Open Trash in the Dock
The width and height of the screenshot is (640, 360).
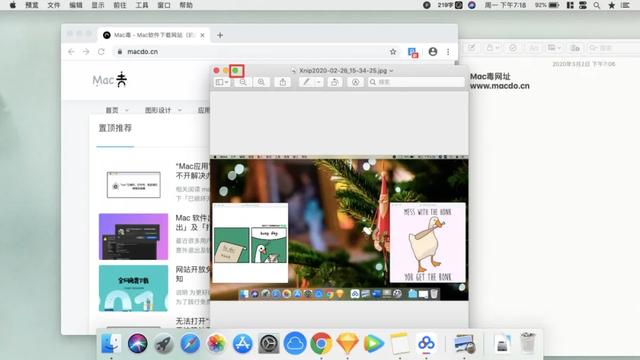click(x=528, y=342)
